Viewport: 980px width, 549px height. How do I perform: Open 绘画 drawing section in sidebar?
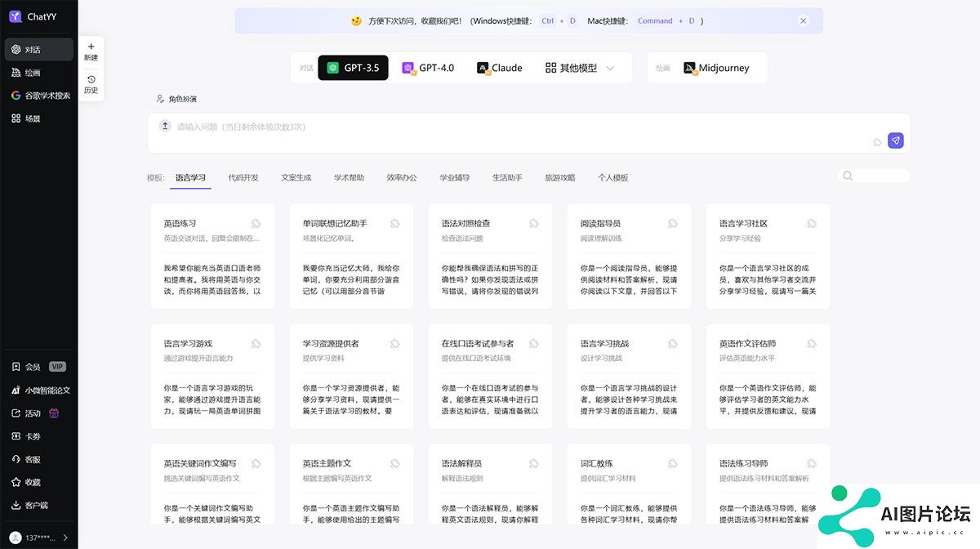pos(33,73)
